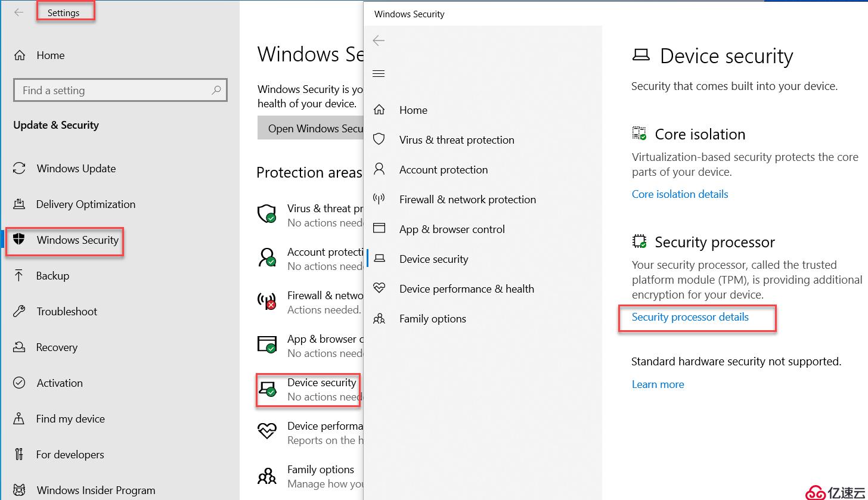Screen dimensions: 868x500
Task: Open App & browser control area in Settings
Action: [310, 346]
